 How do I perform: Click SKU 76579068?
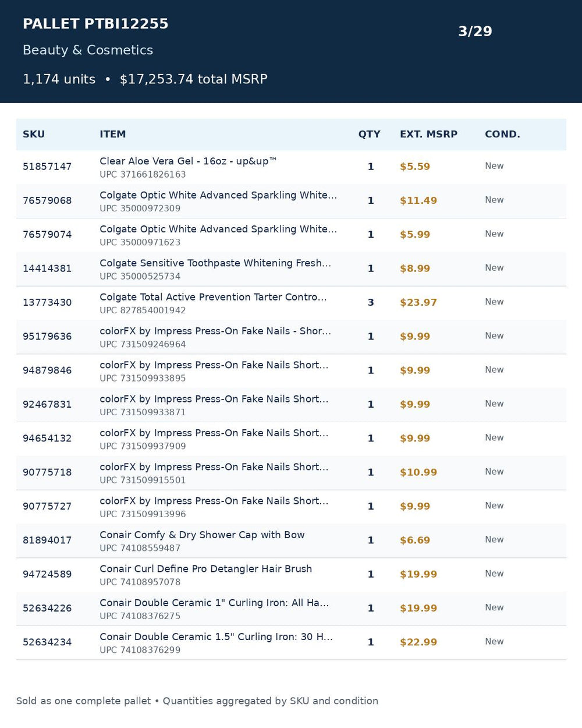(47, 201)
